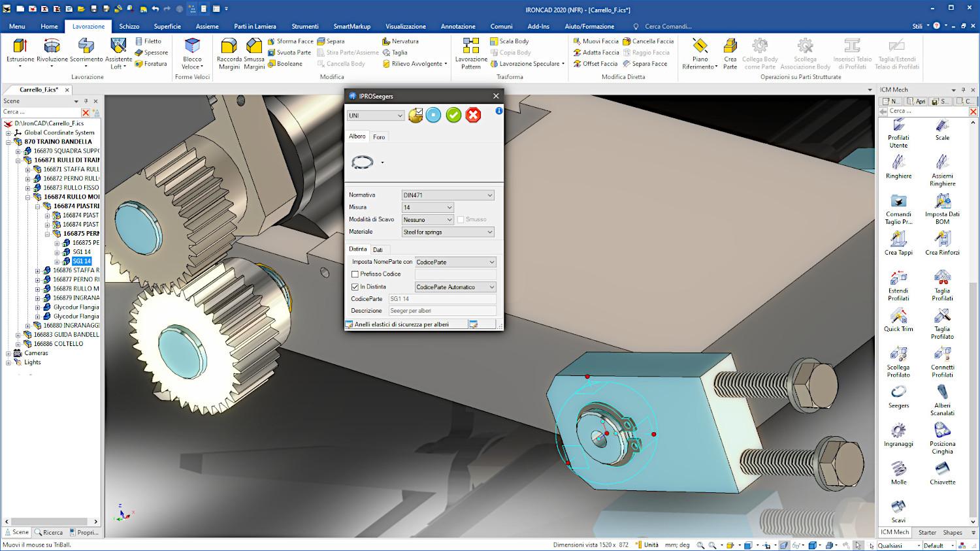Cancel with the red X button in IPROSeegers
The width and height of the screenshot is (980, 551).
(x=473, y=116)
